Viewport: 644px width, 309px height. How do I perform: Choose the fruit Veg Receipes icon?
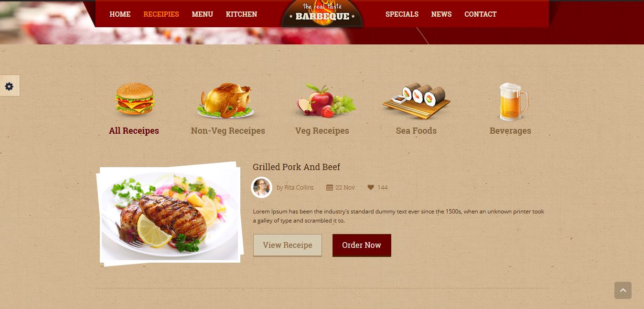[x=324, y=100]
